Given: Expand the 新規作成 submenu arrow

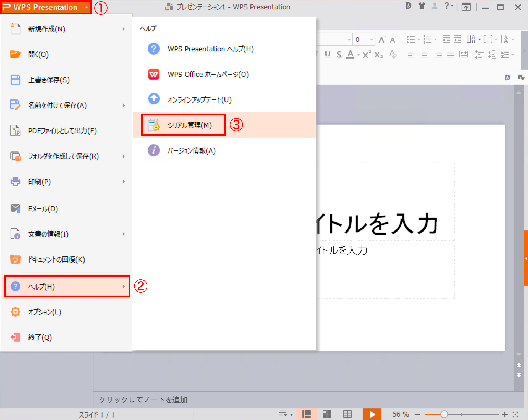Looking at the screenshot, I should click(124, 29).
